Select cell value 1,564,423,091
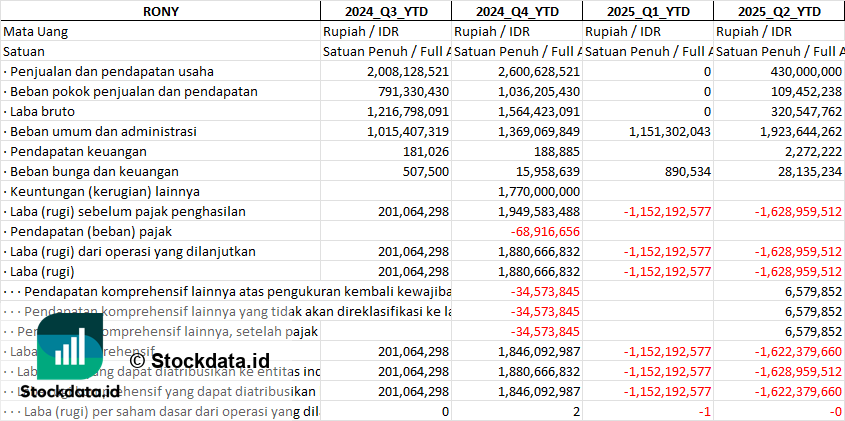Viewport: 845px width, 421px height. [539, 112]
